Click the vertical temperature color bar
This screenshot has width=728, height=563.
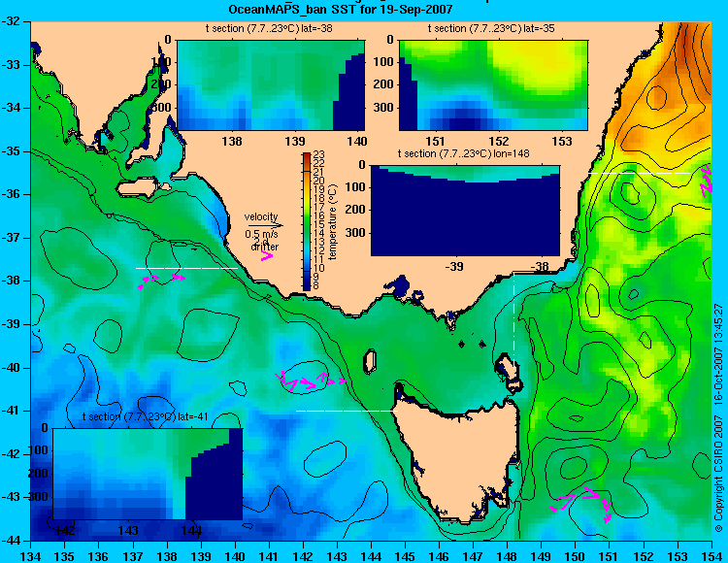(x=307, y=221)
